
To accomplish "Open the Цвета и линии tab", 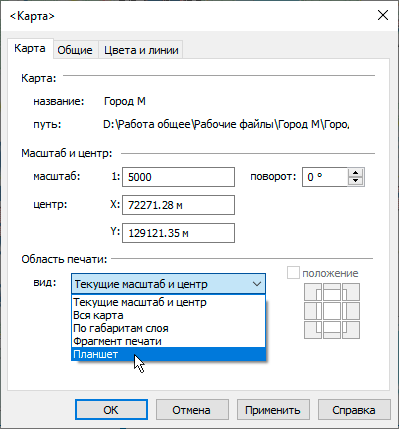I will 141,50.
